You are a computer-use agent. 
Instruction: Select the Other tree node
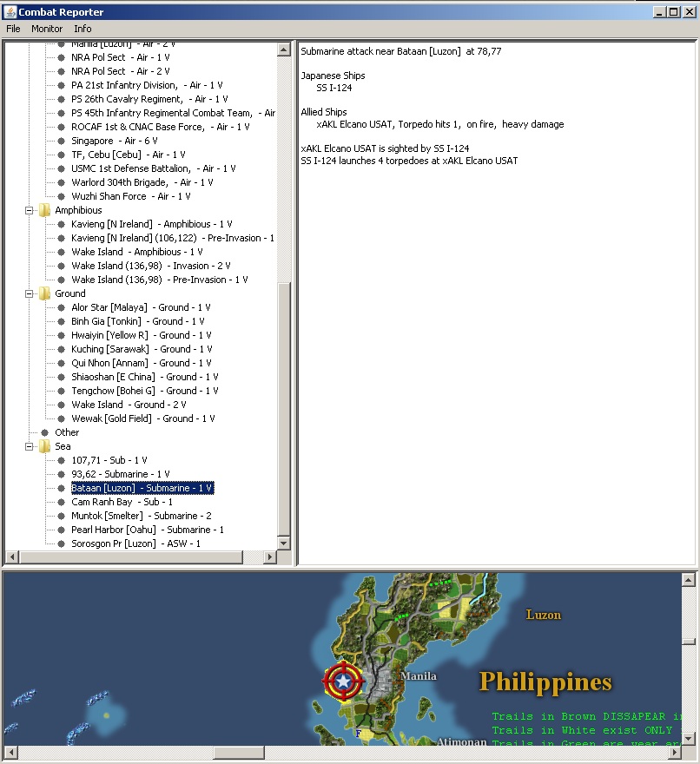(x=67, y=432)
